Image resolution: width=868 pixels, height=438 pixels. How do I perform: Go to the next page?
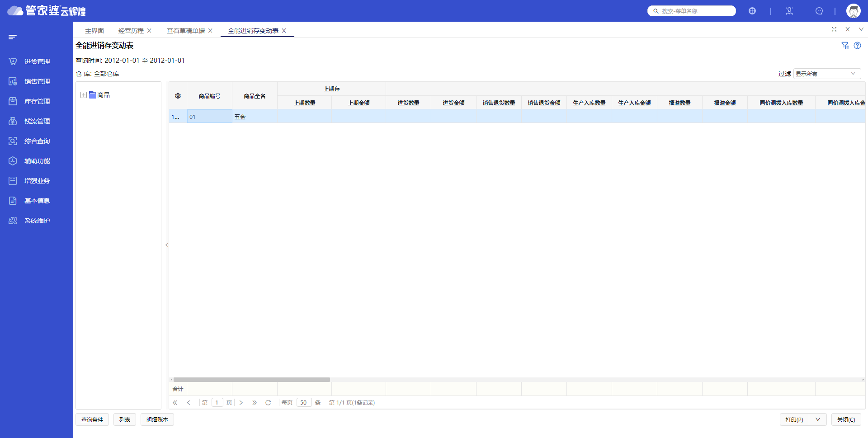[x=241, y=403]
